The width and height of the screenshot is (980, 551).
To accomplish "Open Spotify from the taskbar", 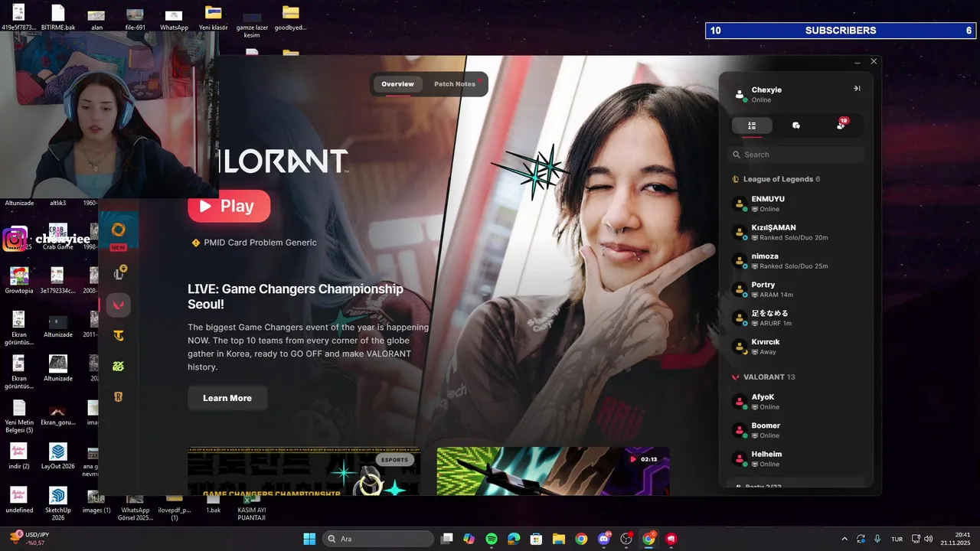I will coord(492,539).
